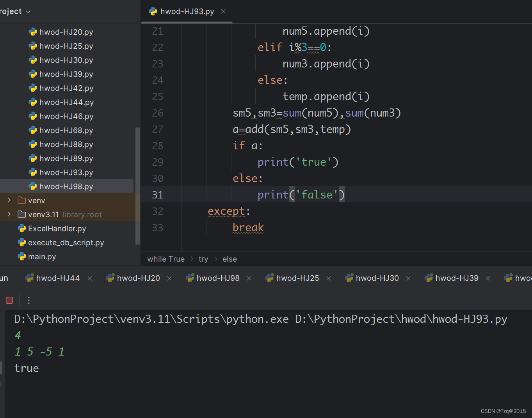Screen dimensions: 532x418
Task: Click print('true') on line 29
Action: 298,162
